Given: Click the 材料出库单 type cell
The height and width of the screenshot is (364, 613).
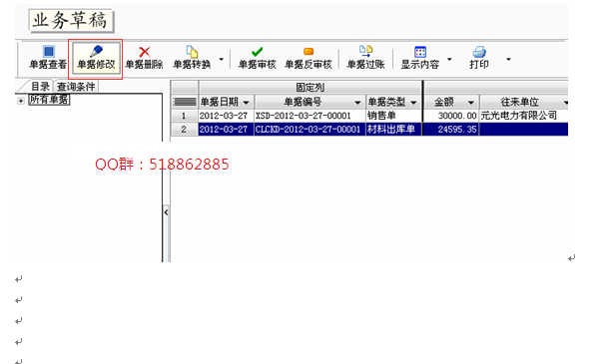Looking at the screenshot, I should click(393, 130).
